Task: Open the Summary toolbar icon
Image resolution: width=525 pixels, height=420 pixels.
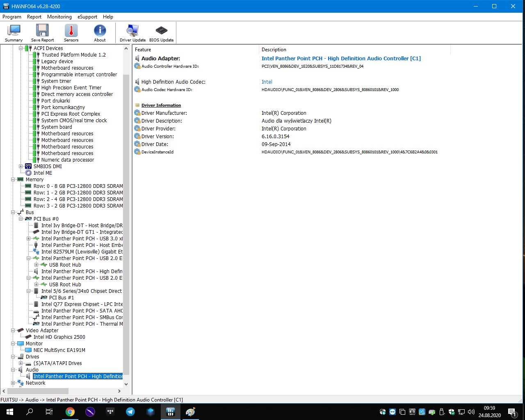Action: (x=14, y=33)
